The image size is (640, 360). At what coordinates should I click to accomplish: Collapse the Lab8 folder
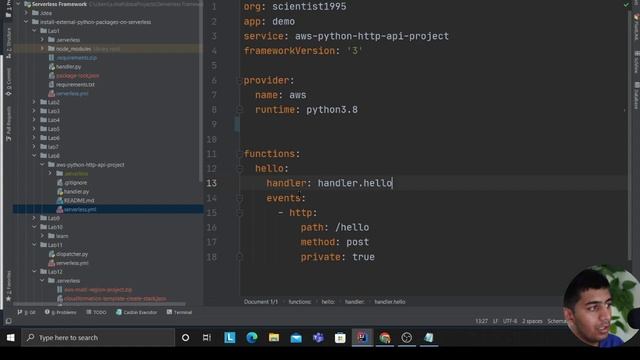(x=34, y=156)
